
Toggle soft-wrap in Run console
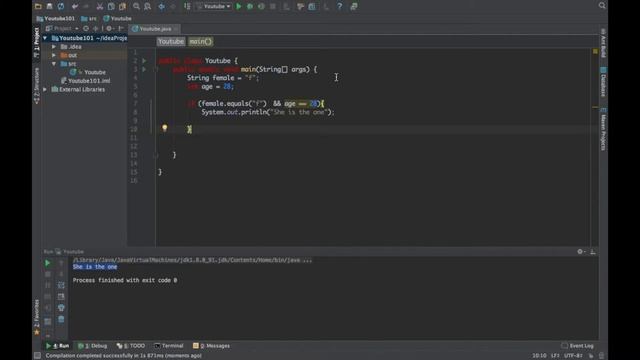[61, 285]
